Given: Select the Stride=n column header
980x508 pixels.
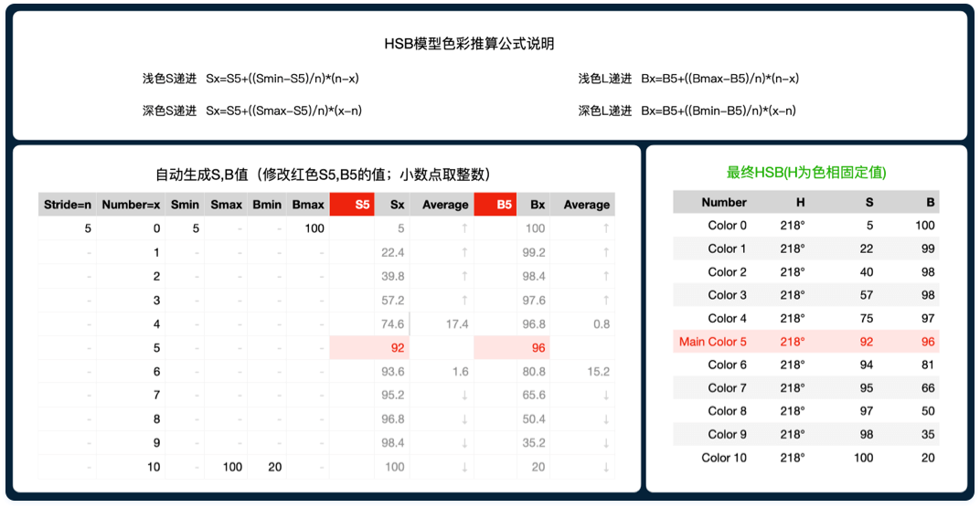Looking at the screenshot, I should point(68,205).
